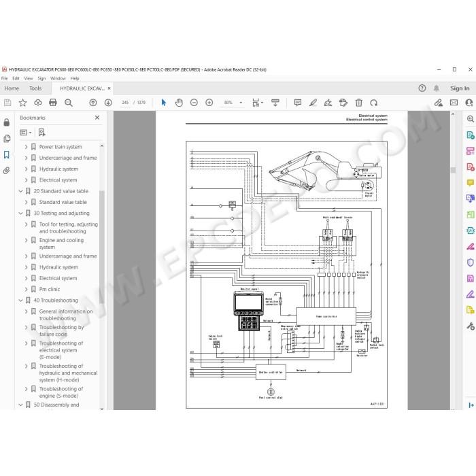476x476 pixels.
Task: Click the Sign In button
Action: [x=460, y=88]
